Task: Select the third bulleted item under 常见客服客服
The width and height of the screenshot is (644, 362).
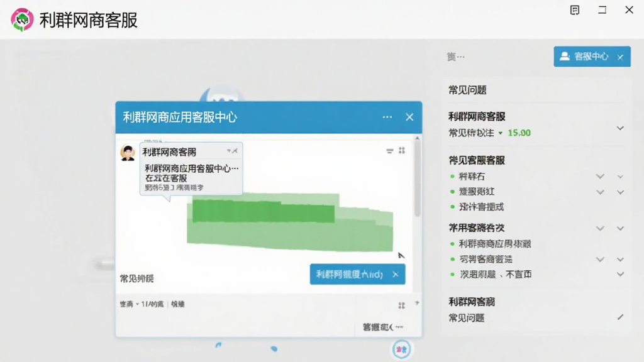Action: point(481,207)
